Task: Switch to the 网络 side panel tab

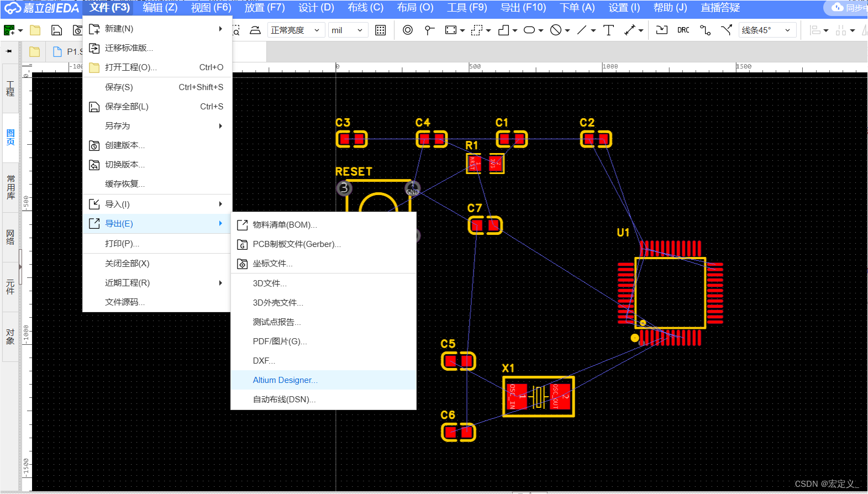Action: (10, 237)
